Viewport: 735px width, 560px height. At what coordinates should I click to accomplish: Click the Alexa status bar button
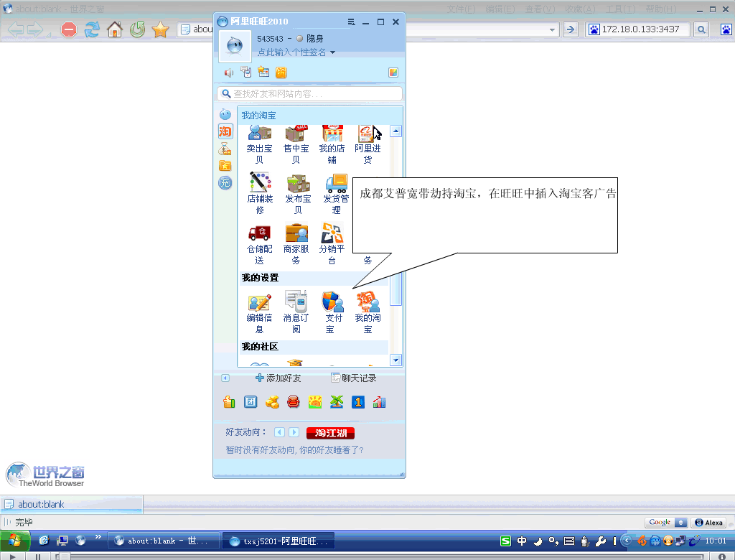(709, 523)
